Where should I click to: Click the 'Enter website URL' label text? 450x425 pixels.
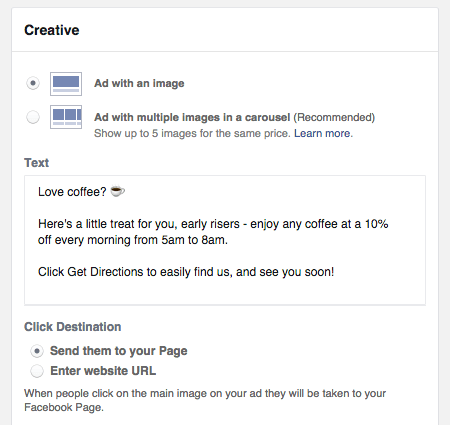pyautogui.click(x=103, y=371)
